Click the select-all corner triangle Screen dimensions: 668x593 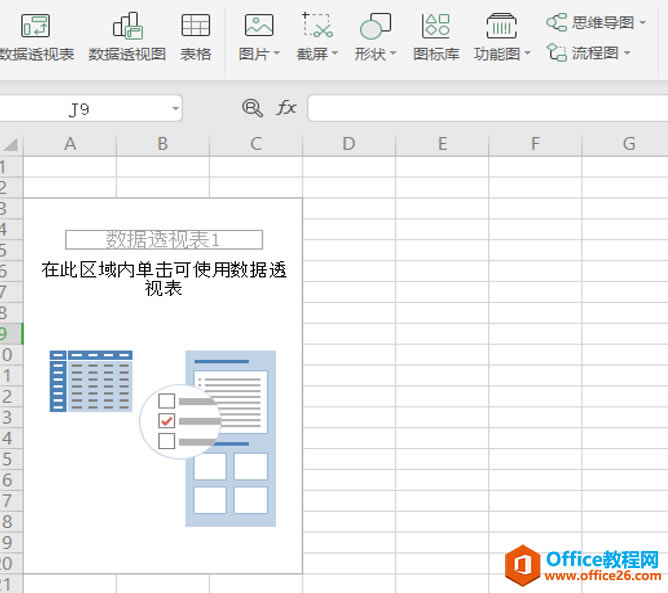[11, 144]
